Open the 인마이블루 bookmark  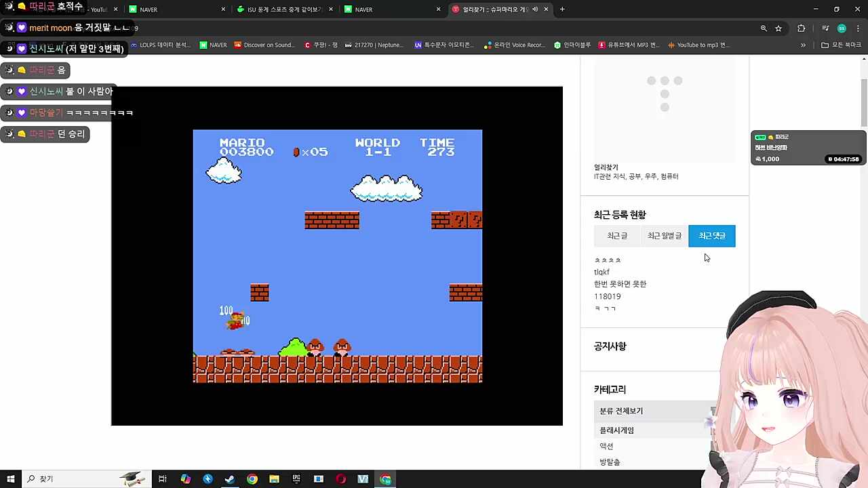point(573,45)
